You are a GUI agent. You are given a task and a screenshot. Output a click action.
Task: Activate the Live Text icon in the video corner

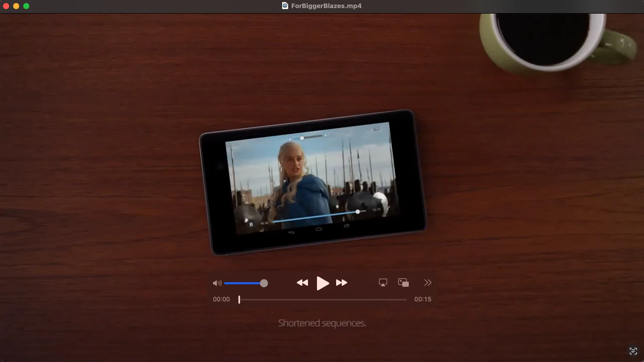point(633,351)
